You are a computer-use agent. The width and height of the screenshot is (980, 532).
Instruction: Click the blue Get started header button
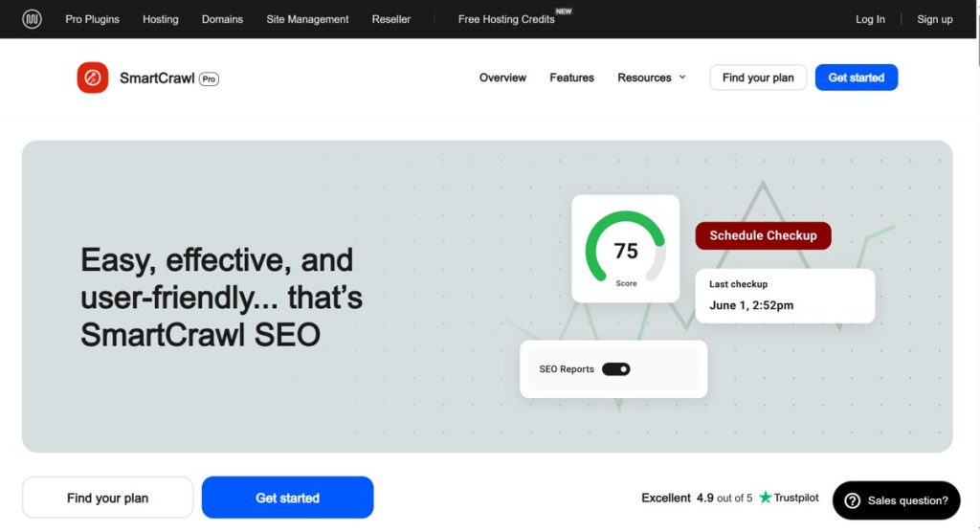856,78
